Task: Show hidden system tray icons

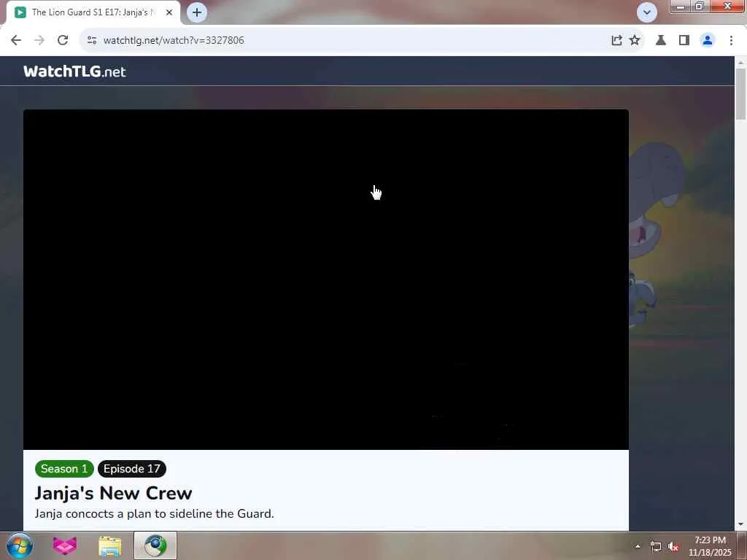Action: pyautogui.click(x=638, y=546)
